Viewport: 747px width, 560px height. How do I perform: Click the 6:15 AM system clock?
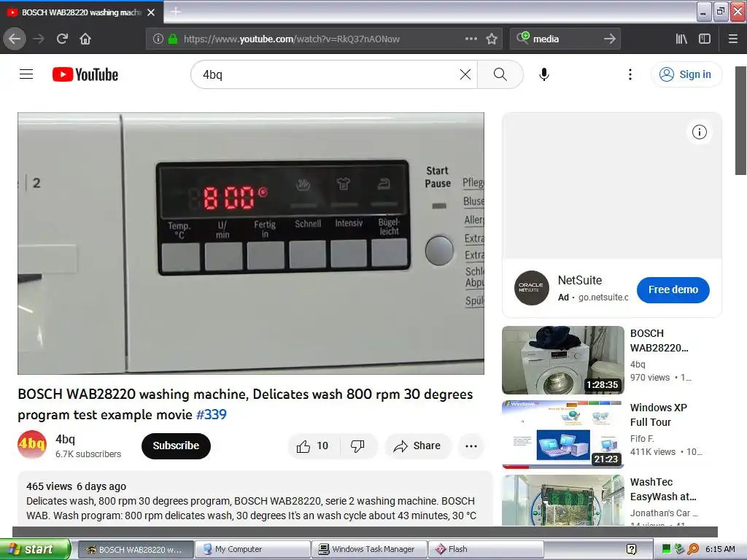coord(720,549)
